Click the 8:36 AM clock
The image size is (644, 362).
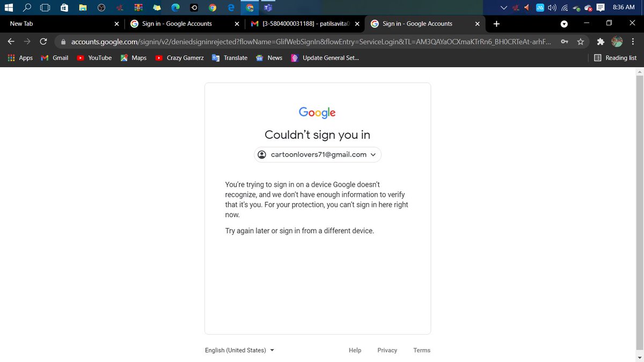click(x=624, y=8)
